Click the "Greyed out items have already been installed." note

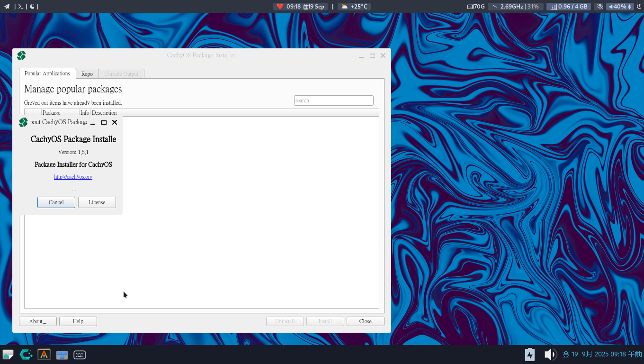pos(73,103)
